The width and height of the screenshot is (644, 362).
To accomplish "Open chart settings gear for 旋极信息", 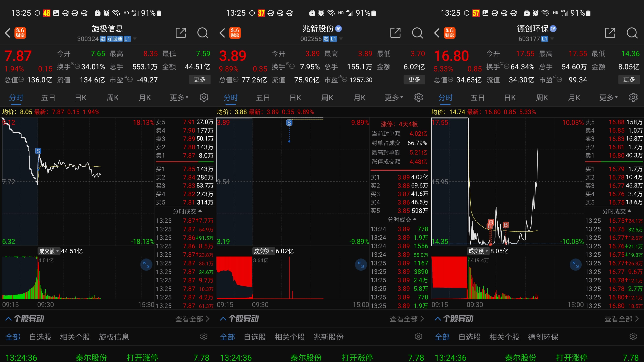I will click(x=204, y=97).
